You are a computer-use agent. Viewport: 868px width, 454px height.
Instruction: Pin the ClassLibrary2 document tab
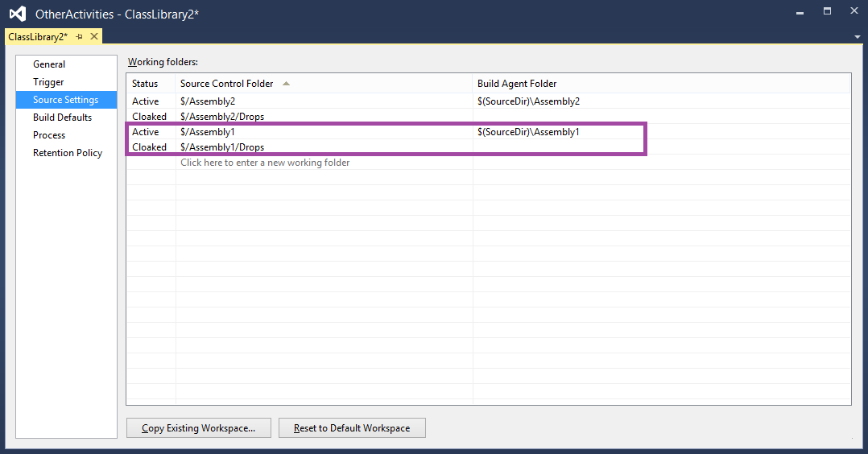pyautogui.click(x=80, y=37)
